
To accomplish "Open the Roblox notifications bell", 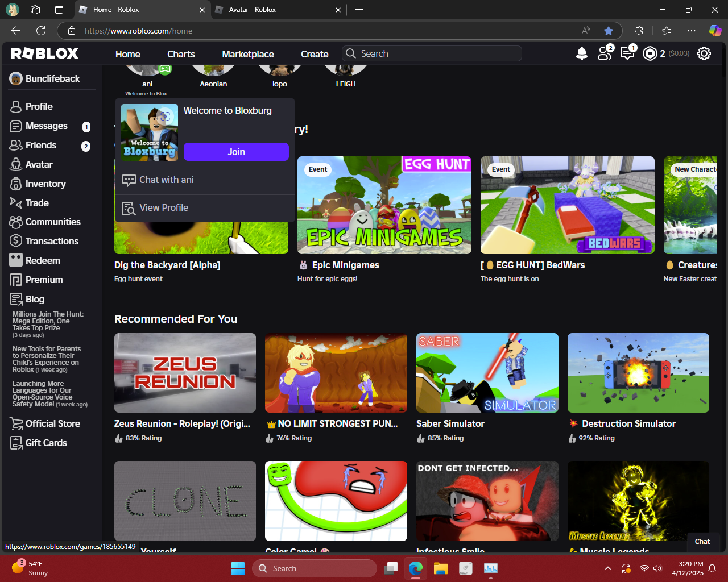I will (582, 53).
